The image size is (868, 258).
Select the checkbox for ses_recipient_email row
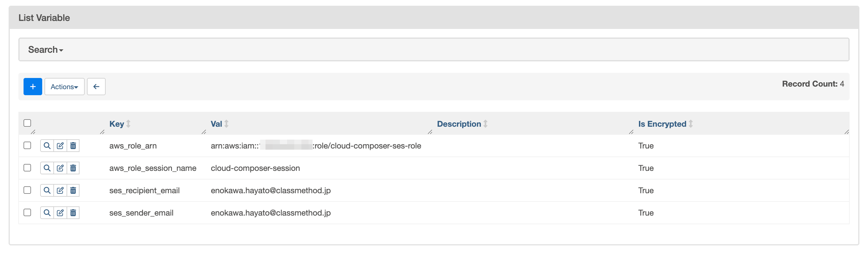(27, 190)
